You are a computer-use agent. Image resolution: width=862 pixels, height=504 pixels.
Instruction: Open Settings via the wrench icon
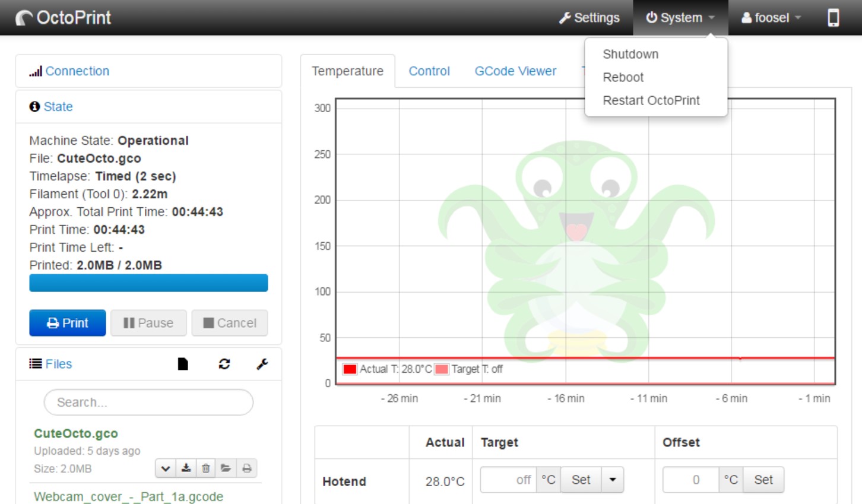[x=589, y=18]
